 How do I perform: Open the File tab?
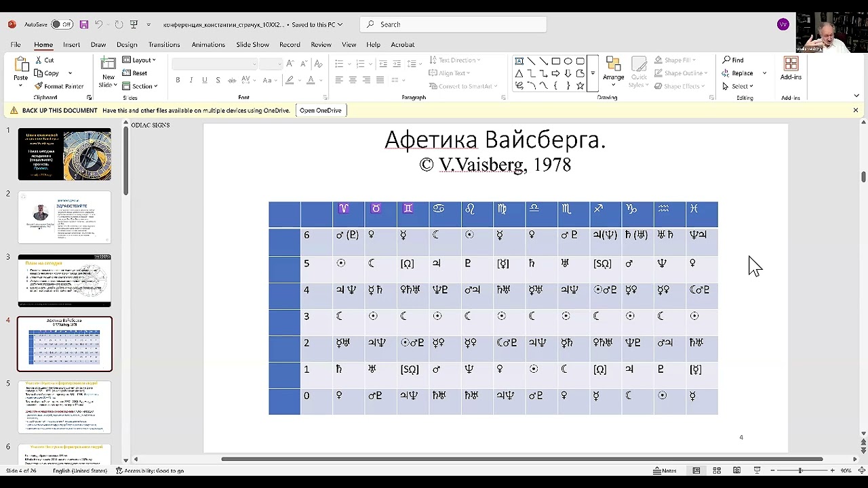16,45
